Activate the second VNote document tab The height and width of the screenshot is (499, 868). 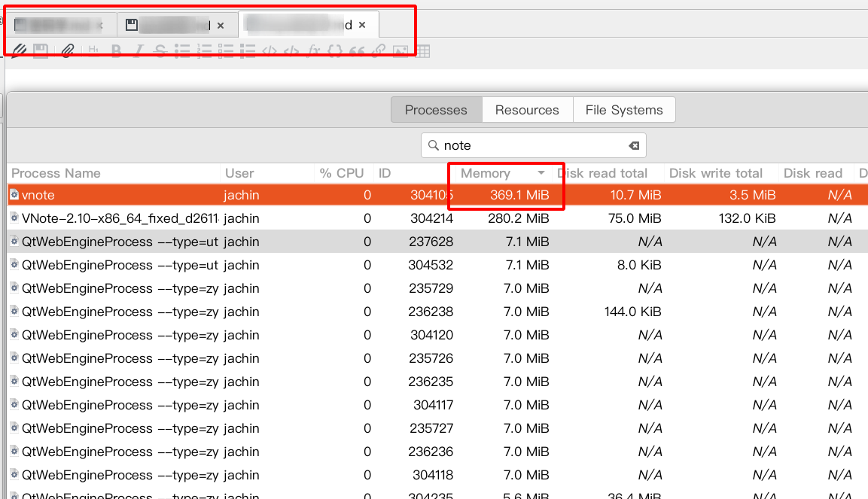pos(177,25)
